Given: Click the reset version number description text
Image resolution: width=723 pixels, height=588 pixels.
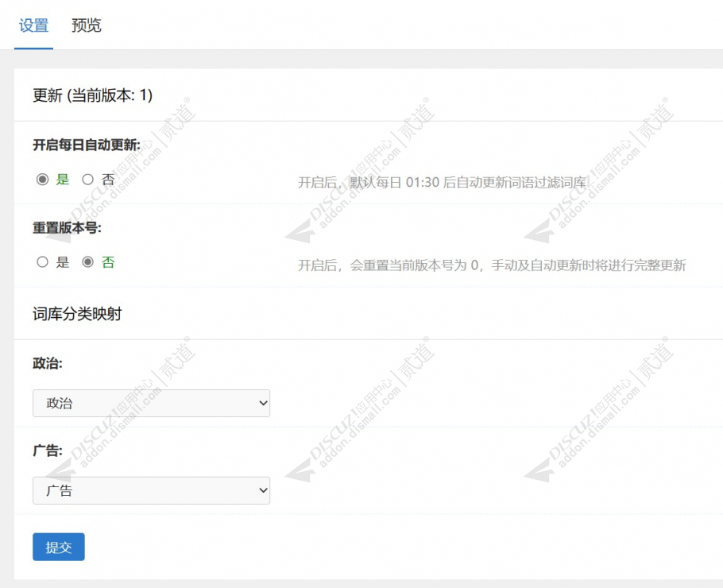Looking at the screenshot, I should [x=492, y=265].
